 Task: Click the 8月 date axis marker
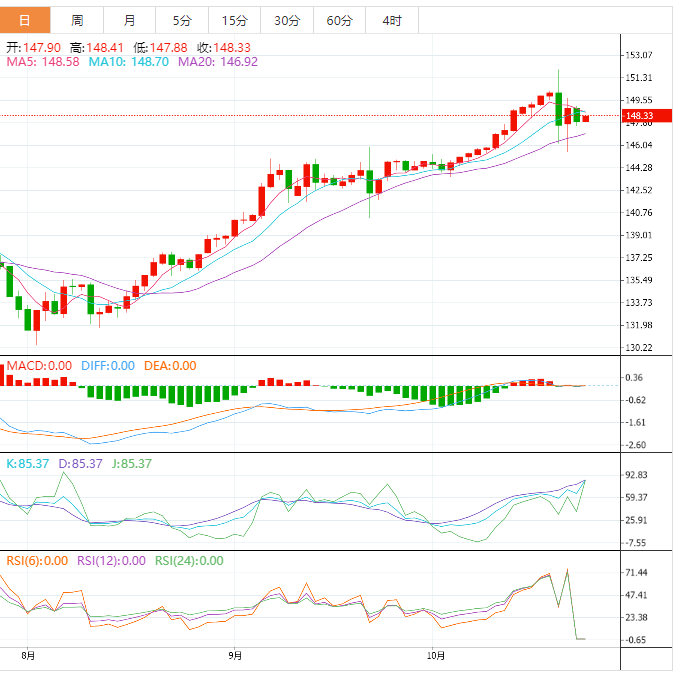click(x=28, y=655)
